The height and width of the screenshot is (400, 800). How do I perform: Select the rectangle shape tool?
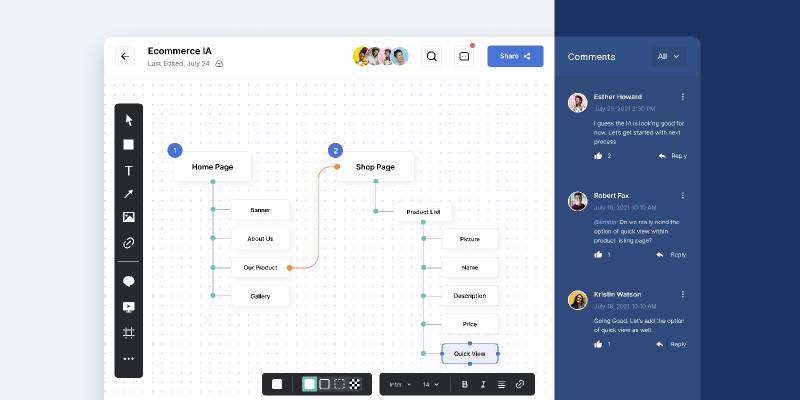coord(129,145)
